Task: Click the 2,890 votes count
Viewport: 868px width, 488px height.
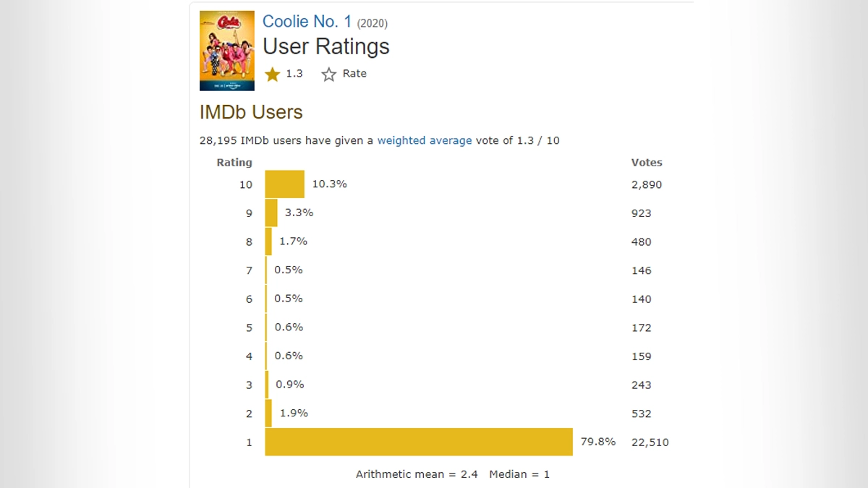Action: pyautogui.click(x=647, y=184)
